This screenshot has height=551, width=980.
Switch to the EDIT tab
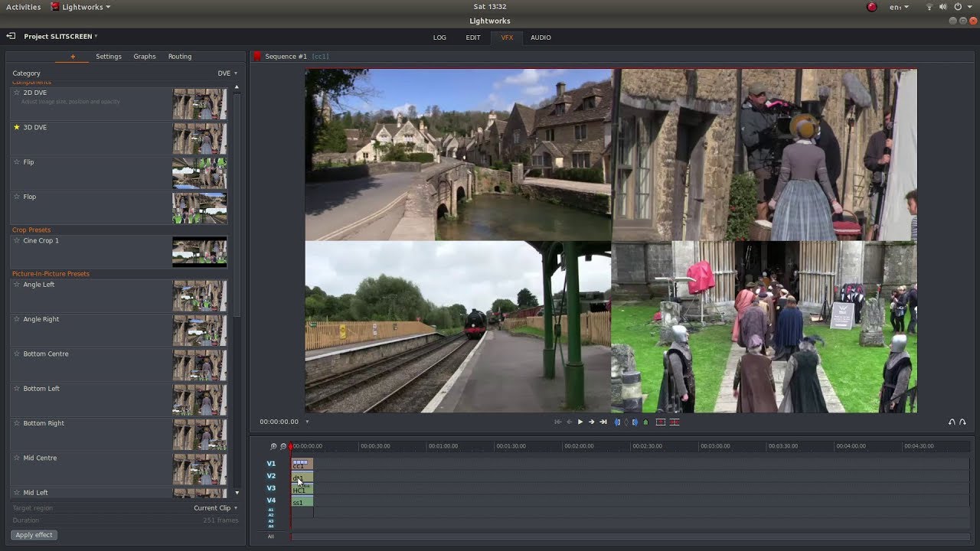click(473, 37)
